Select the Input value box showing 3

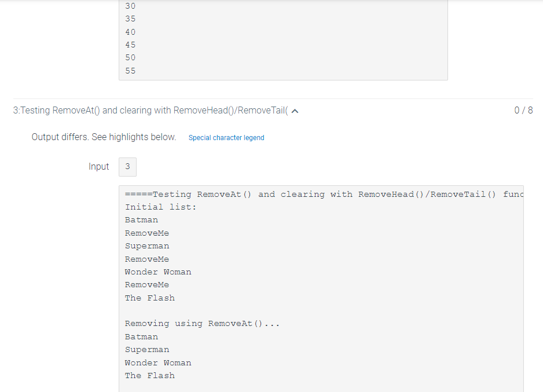click(127, 166)
